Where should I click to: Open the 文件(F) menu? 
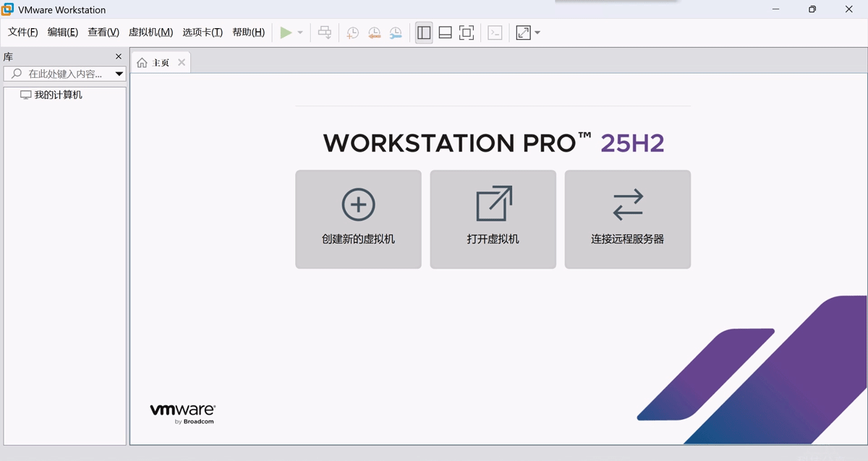[x=22, y=33]
